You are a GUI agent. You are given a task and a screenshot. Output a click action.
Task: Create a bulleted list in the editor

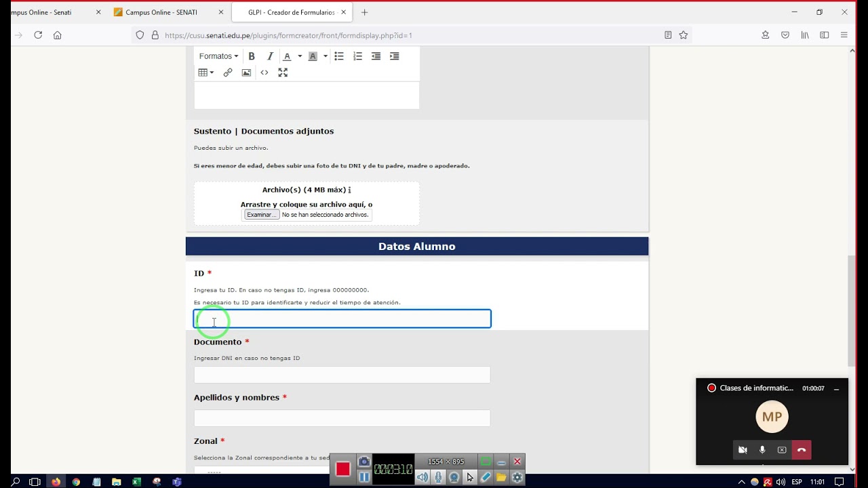340,56
